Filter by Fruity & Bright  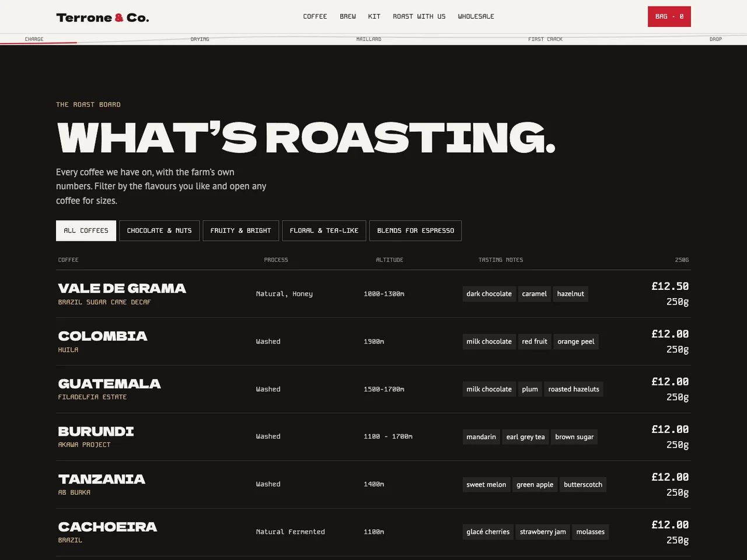click(x=240, y=230)
